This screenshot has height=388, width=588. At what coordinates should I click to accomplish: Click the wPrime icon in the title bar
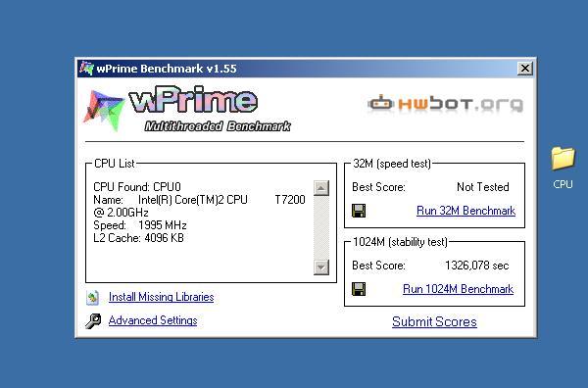point(86,69)
